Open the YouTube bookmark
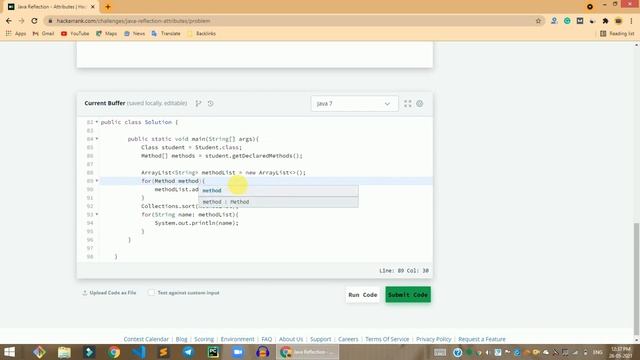 (75, 33)
